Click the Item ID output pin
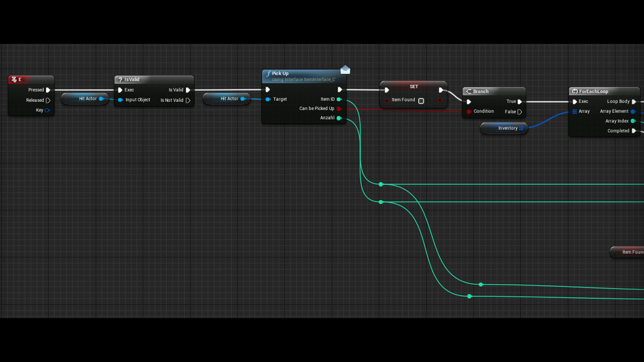Screen dimensions: 644x362 coord(339,99)
